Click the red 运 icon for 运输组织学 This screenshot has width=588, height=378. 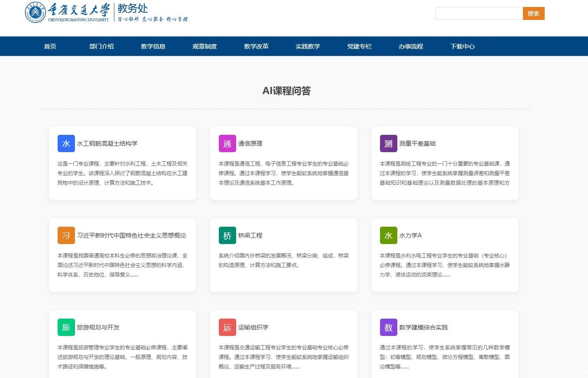pos(227,327)
